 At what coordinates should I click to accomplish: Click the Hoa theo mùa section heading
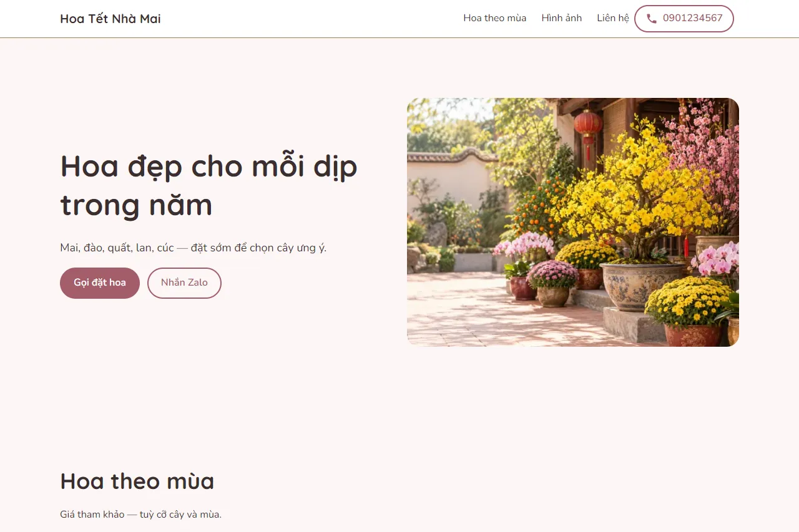tap(137, 481)
